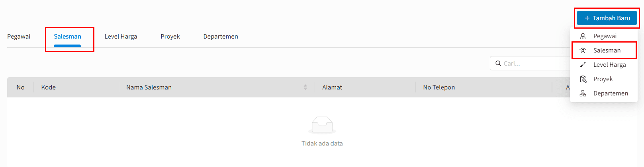
Task: Click the Level Harga stairs icon
Action: click(x=583, y=65)
